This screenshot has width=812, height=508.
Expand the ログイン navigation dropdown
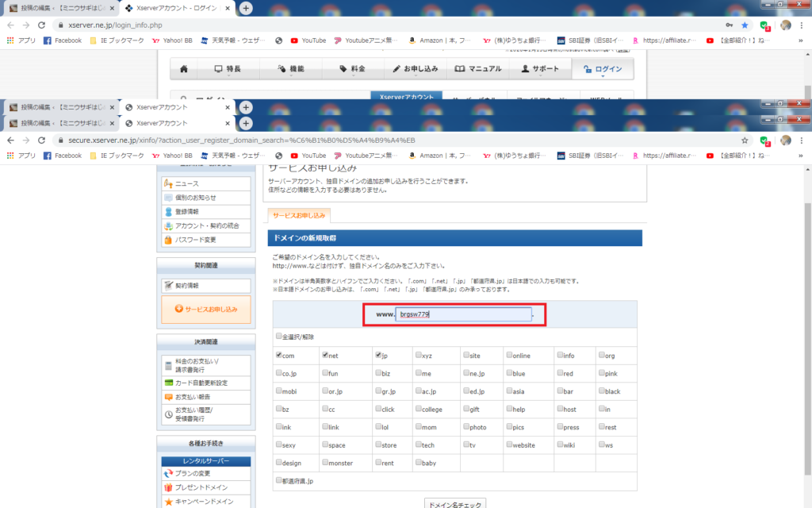(603, 69)
